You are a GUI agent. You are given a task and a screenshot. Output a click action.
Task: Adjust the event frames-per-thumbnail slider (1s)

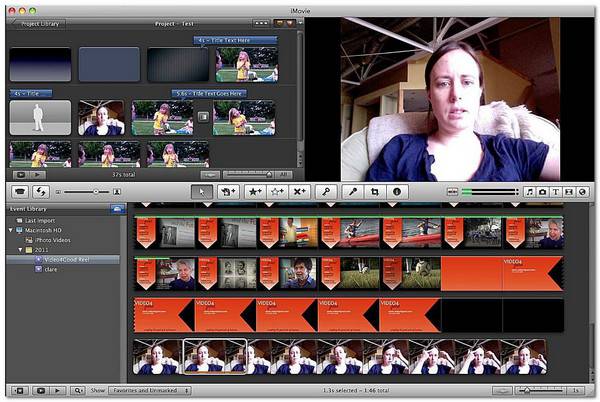click(540, 391)
